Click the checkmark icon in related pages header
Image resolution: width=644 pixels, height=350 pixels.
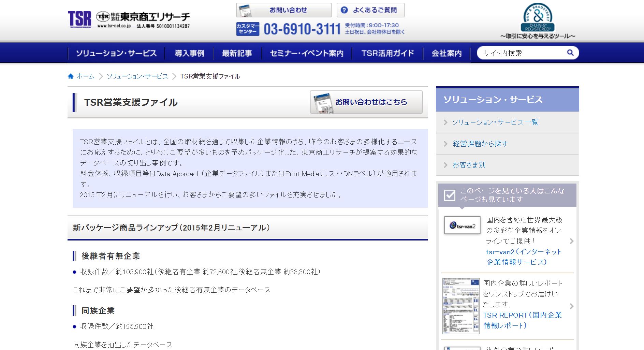point(450,195)
